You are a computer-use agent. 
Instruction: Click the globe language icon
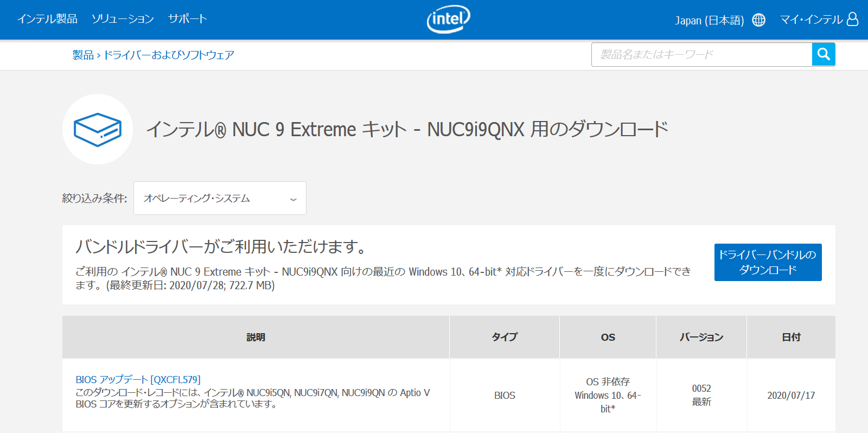tap(759, 20)
